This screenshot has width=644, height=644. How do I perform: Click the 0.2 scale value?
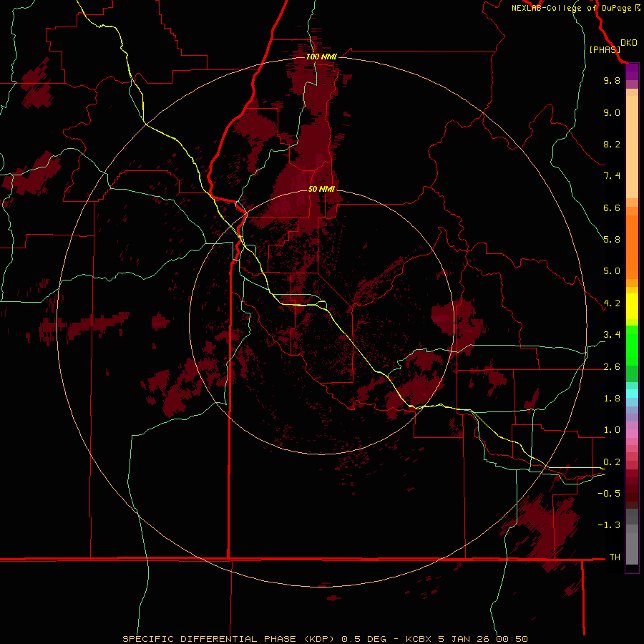click(x=612, y=462)
